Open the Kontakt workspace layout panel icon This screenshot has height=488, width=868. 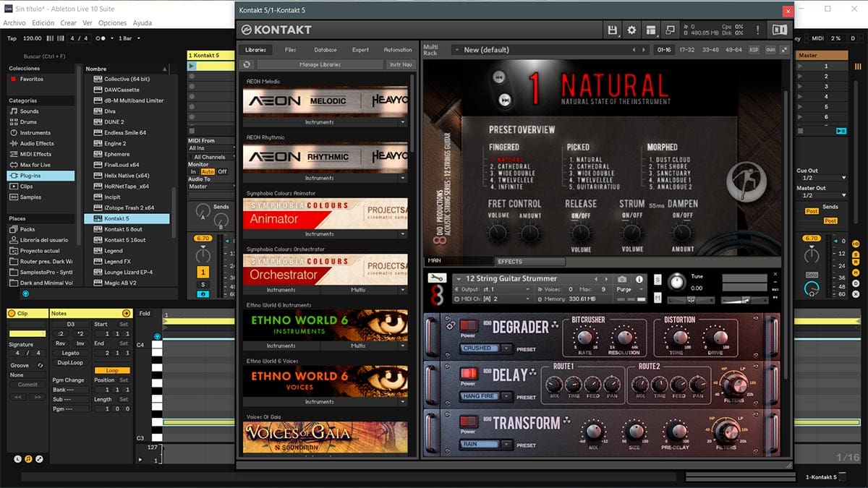pos(651,30)
